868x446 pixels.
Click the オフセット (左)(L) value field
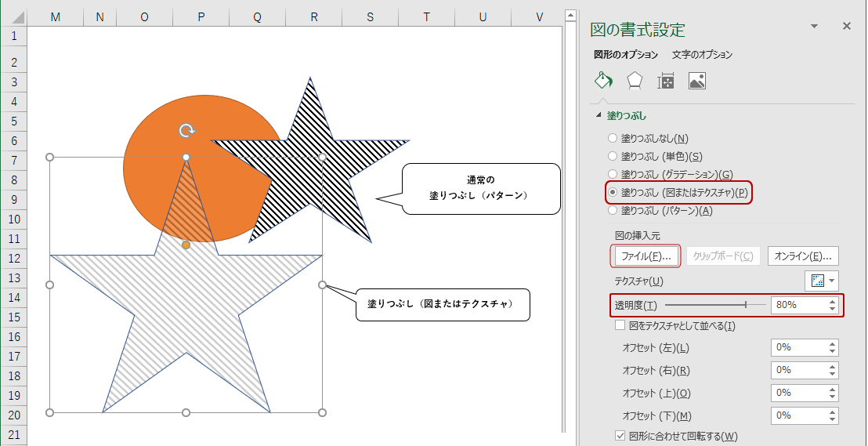pyautogui.click(x=797, y=347)
